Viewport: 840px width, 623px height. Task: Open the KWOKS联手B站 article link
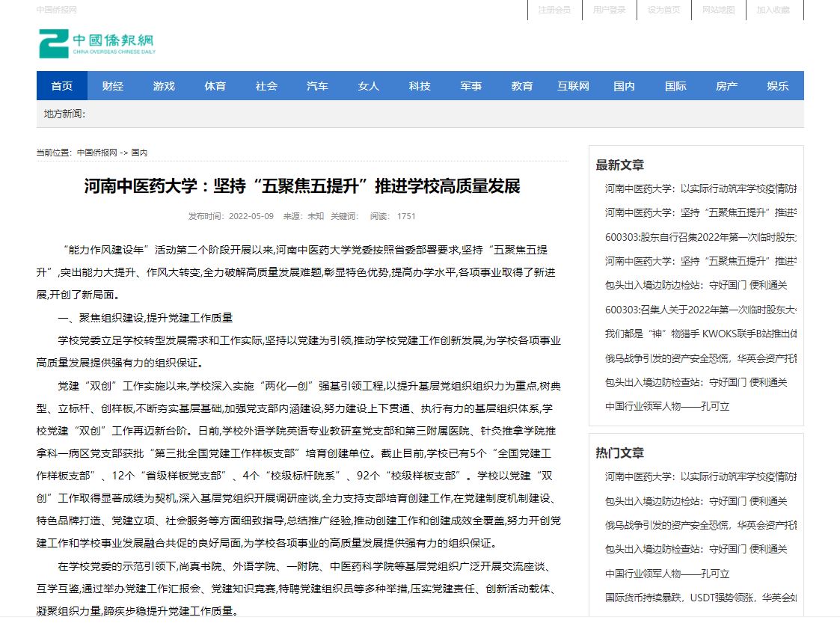click(700, 334)
